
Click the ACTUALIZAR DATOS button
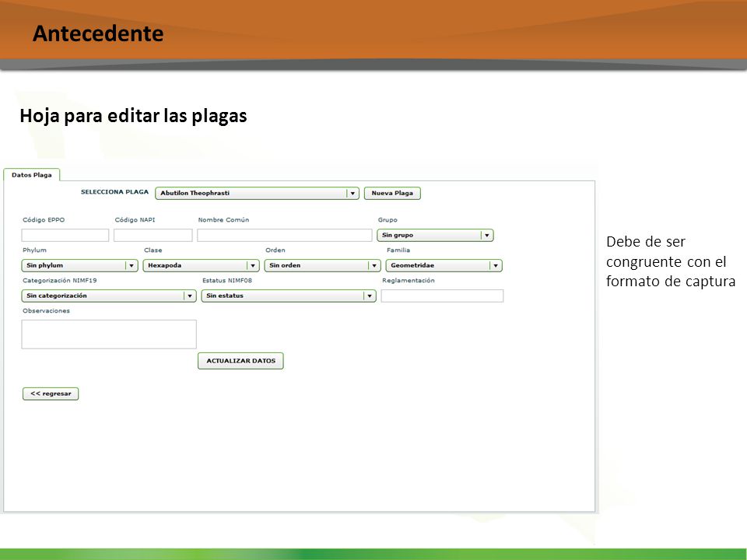(240, 360)
